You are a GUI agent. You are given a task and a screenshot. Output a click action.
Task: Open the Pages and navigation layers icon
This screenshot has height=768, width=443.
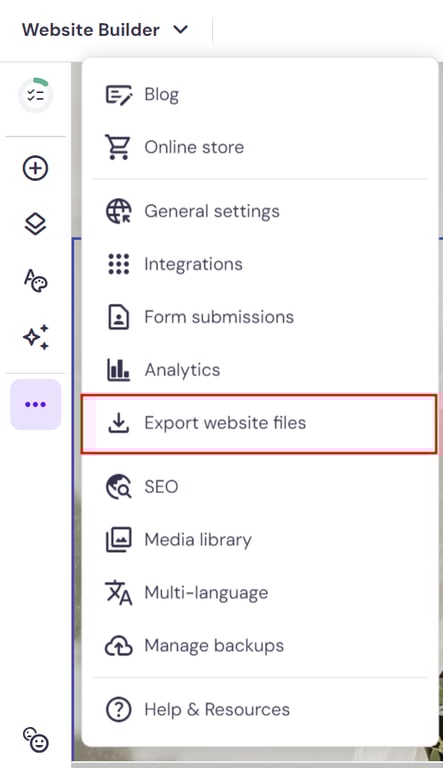point(35,224)
